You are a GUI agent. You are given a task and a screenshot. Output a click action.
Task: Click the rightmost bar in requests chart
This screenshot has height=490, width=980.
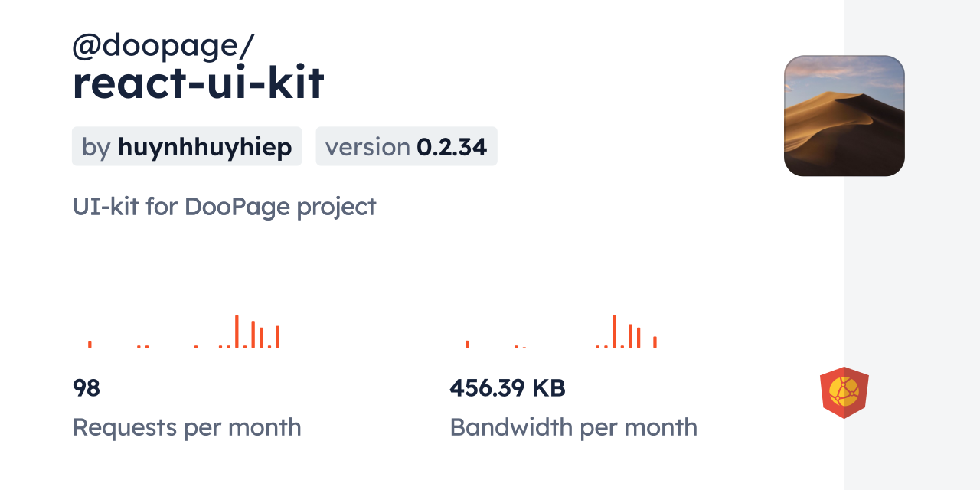point(278,337)
